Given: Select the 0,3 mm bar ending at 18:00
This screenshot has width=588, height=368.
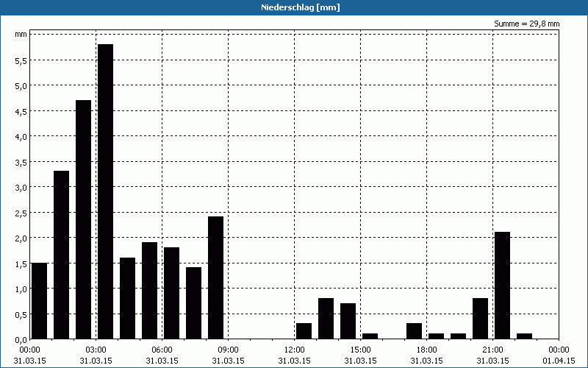Looking at the screenshot, I should tap(414, 331).
